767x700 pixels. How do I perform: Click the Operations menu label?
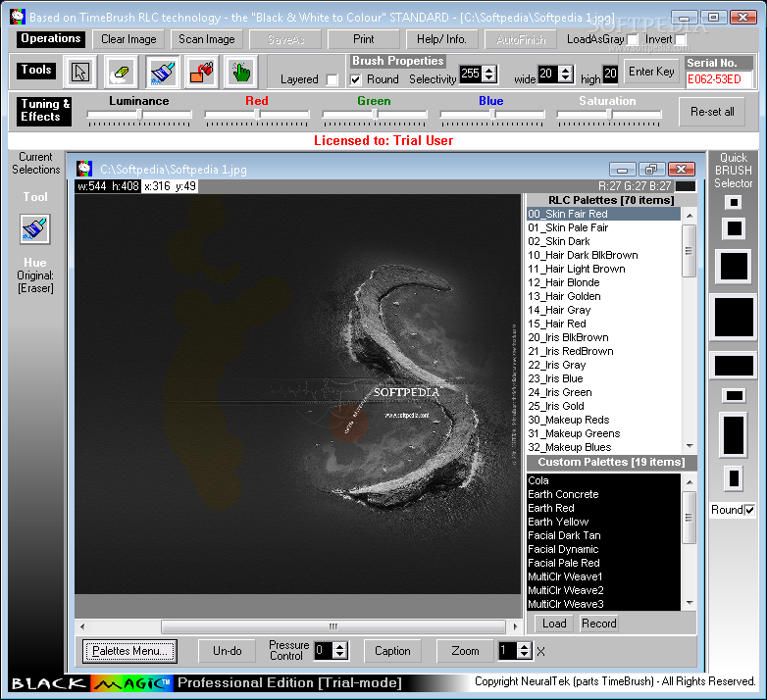tap(51, 38)
